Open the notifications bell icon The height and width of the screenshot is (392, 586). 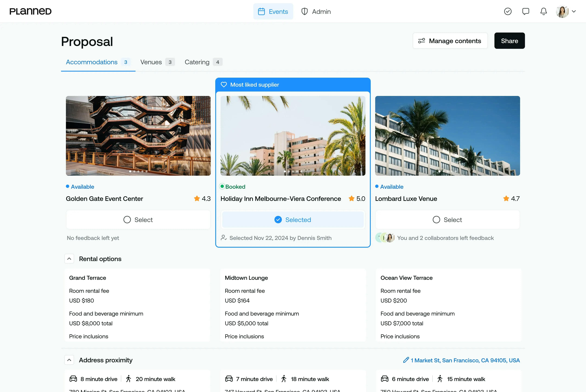click(x=543, y=11)
